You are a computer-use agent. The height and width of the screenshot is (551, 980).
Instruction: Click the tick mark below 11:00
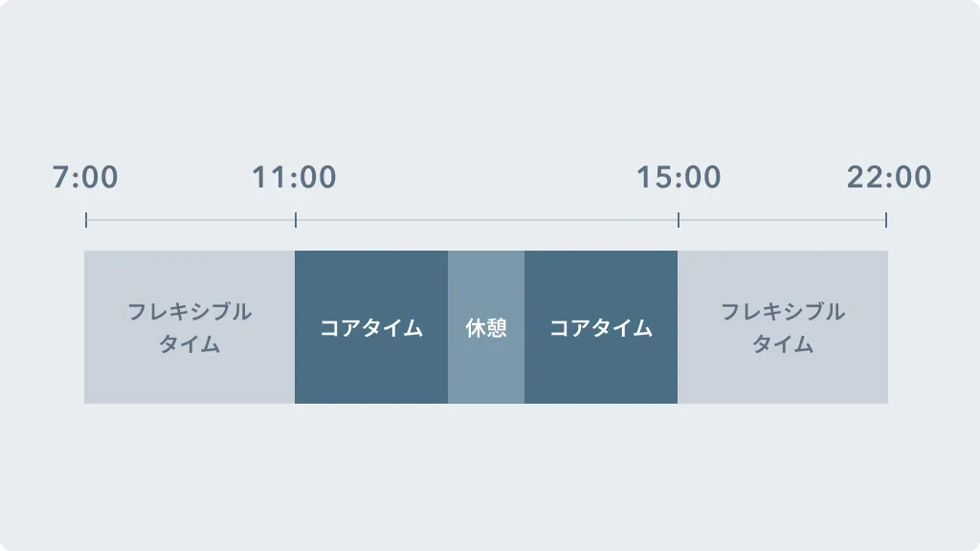[296, 220]
